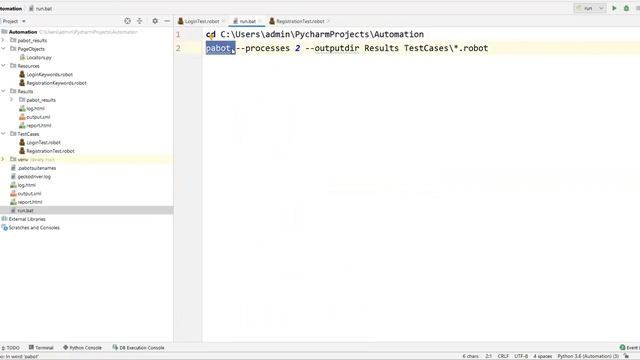The image size is (640, 360).
Task: Click line number 2 in the gutter
Action: point(178,48)
